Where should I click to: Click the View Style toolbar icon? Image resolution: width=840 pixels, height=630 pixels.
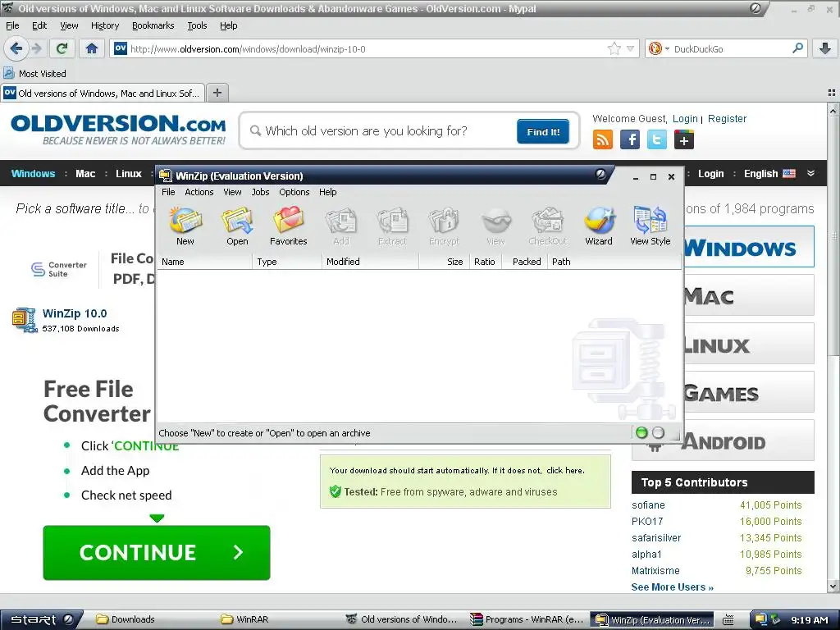(650, 226)
